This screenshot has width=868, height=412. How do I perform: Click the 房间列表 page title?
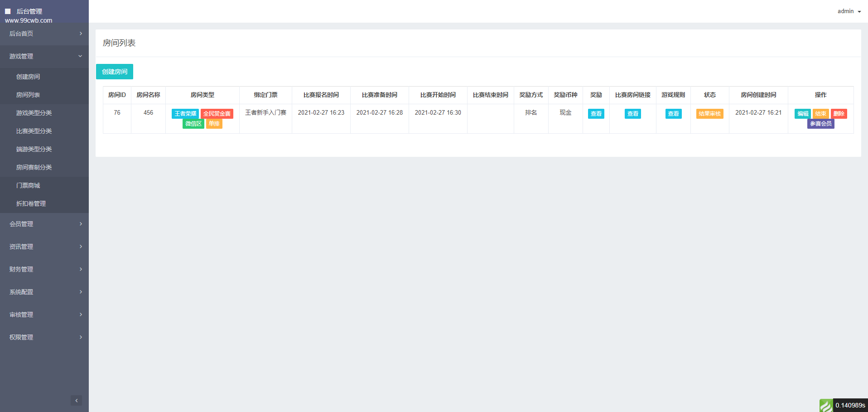[119, 43]
